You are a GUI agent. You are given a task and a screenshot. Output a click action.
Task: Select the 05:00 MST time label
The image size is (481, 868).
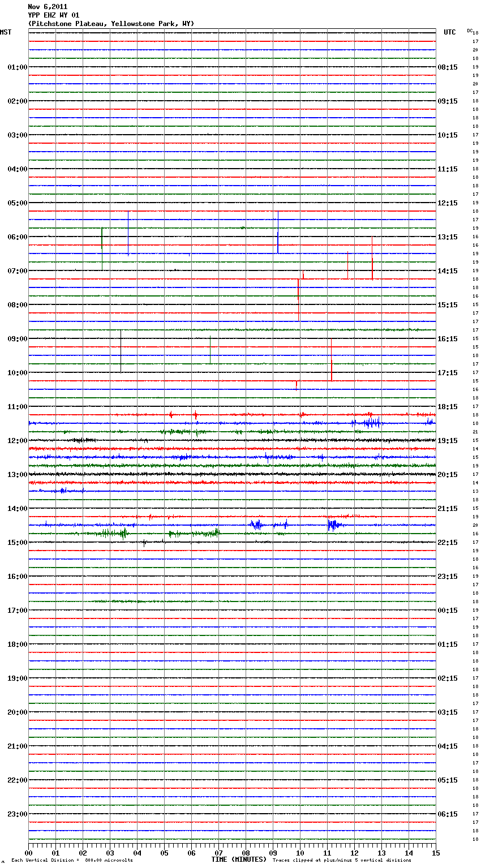click(18, 203)
